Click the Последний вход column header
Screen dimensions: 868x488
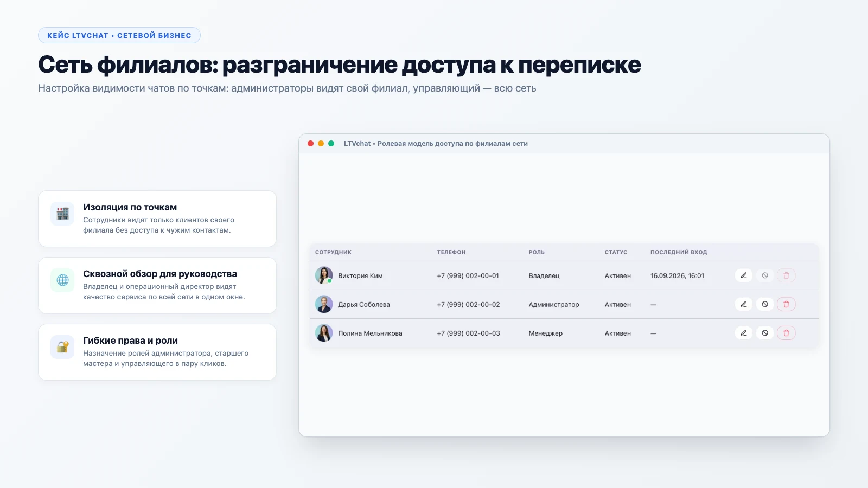coord(679,252)
